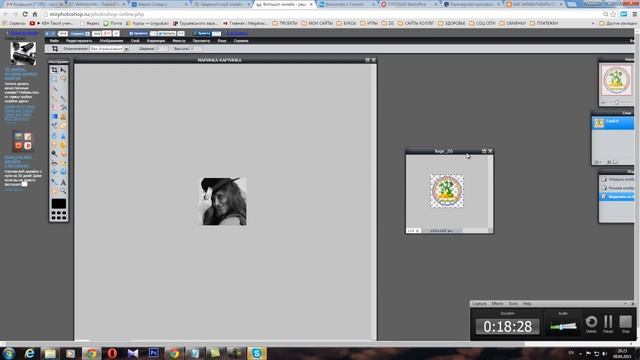The width and height of the screenshot is (640, 360).
Task: Select the second history entry
Action: [616, 188]
